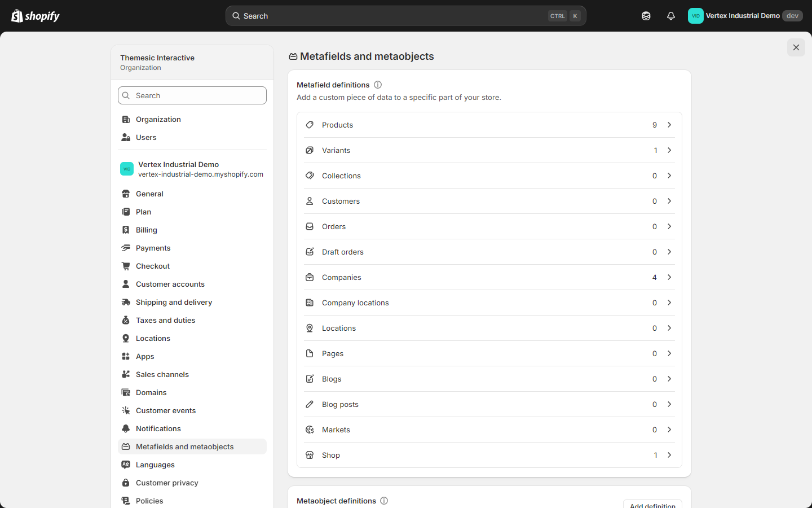Viewport: 812px width, 508px height.
Task: Open the sidebar Locations settings item
Action: (192, 338)
